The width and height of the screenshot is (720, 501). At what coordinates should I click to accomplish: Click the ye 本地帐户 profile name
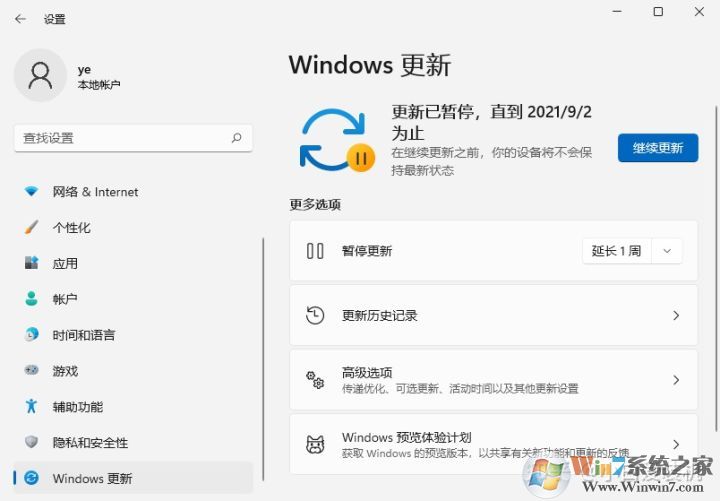pyautogui.click(x=99, y=76)
